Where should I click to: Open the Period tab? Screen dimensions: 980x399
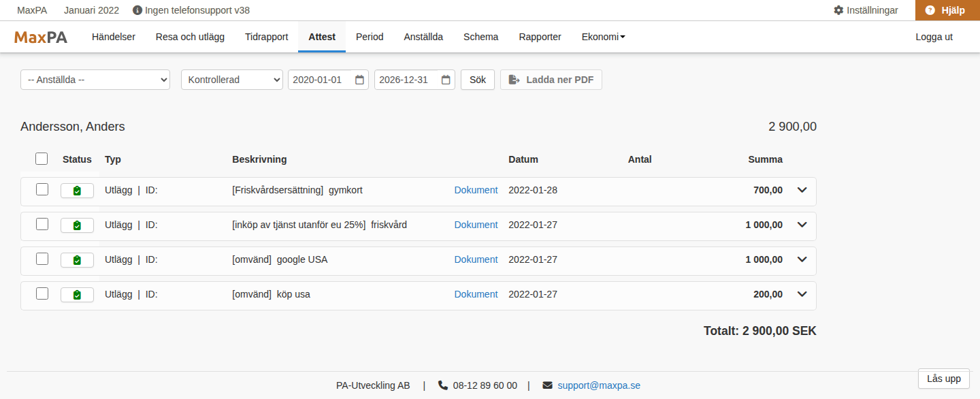[x=370, y=37]
